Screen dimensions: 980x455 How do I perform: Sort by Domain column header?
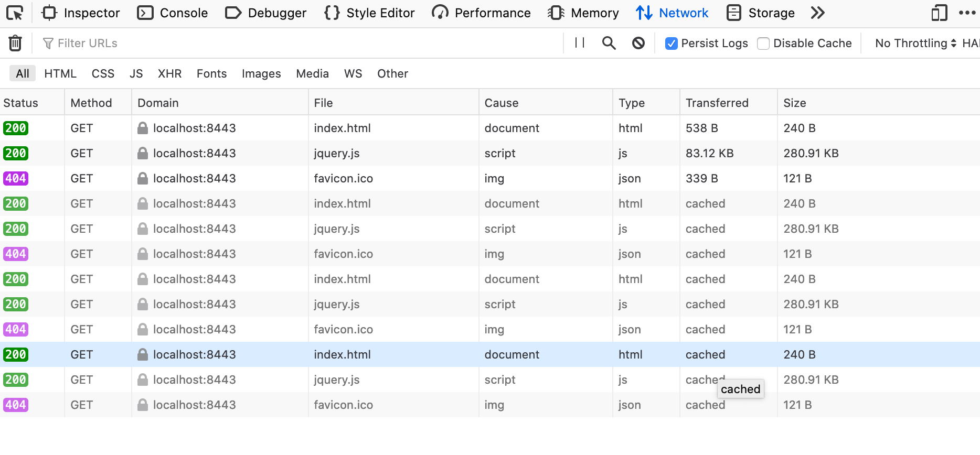pos(220,102)
